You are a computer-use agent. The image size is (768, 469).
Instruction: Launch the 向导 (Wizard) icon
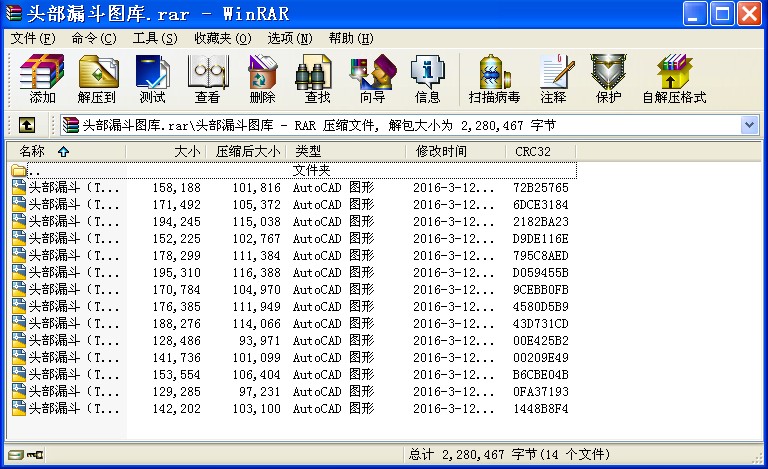(x=373, y=78)
